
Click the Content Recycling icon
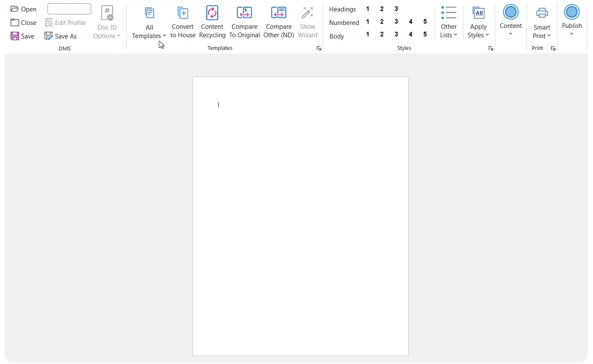212,13
